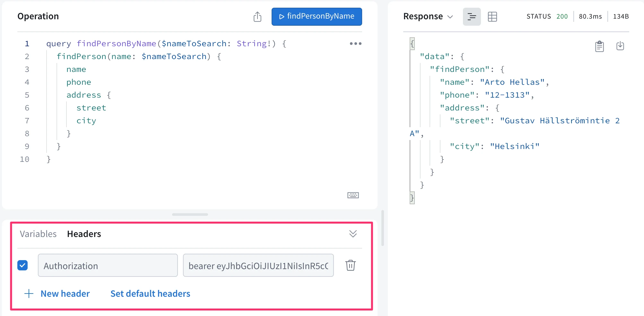Image resolution: width=644 pixels, height=316 pixels.
Task: Collapse the Variables and Headers panel
Action: [x=353, y=234]
